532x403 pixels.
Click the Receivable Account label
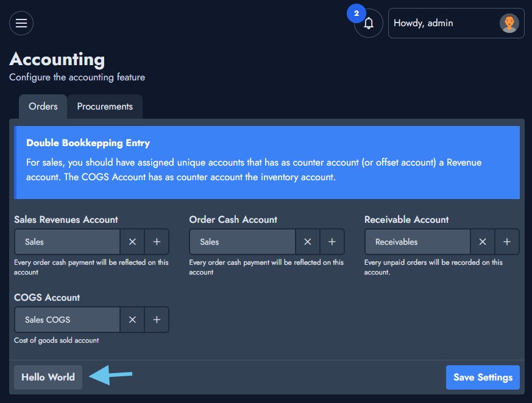pyautogui.click(x=406, y=220)
